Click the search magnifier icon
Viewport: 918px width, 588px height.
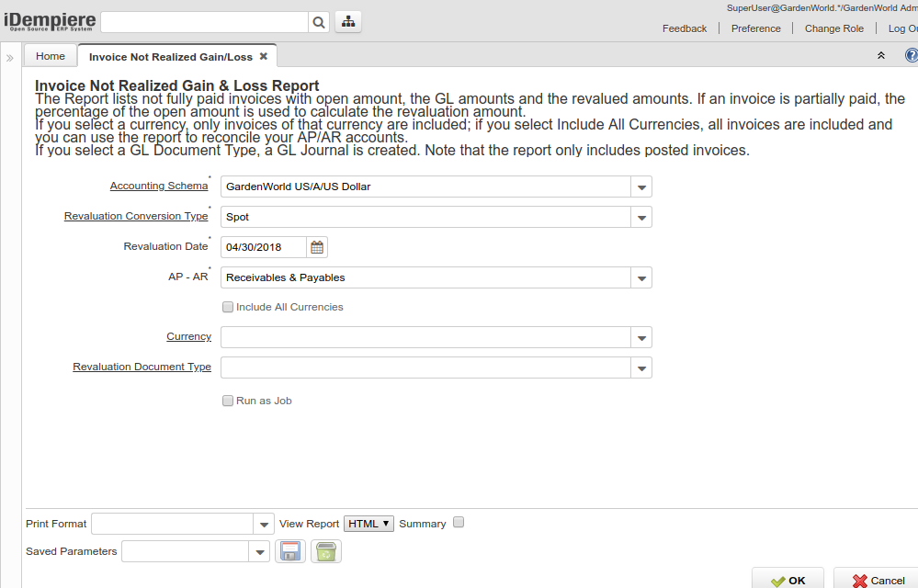point(319,22)
